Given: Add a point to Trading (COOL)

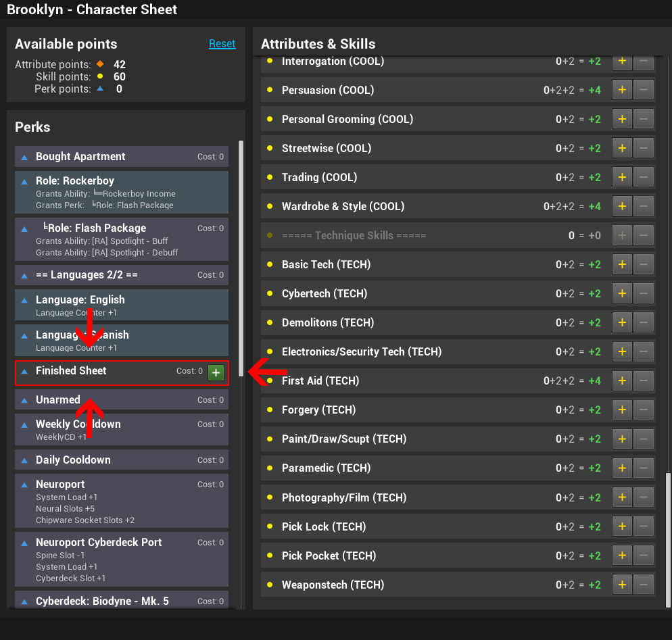Looking at the screenshot, I should [x=622, y=177].
